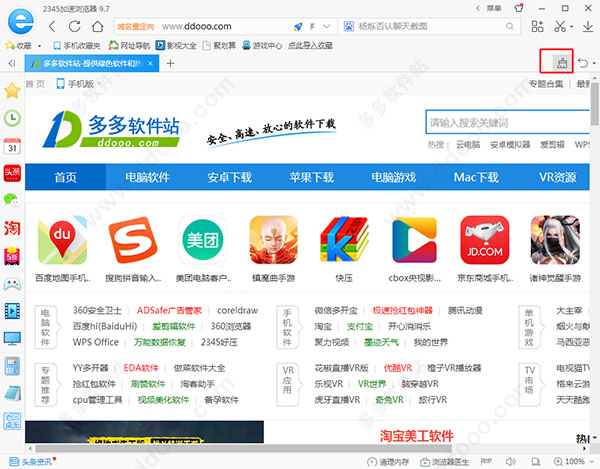Open the 百度地图 app thumbnail
This screenshot has height=469, width=600.
click(62, 240)
